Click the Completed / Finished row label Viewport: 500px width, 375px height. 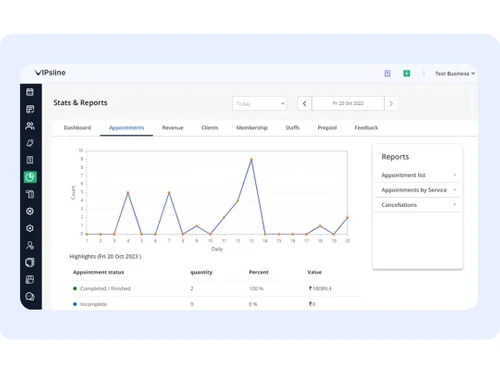[105, 288]
